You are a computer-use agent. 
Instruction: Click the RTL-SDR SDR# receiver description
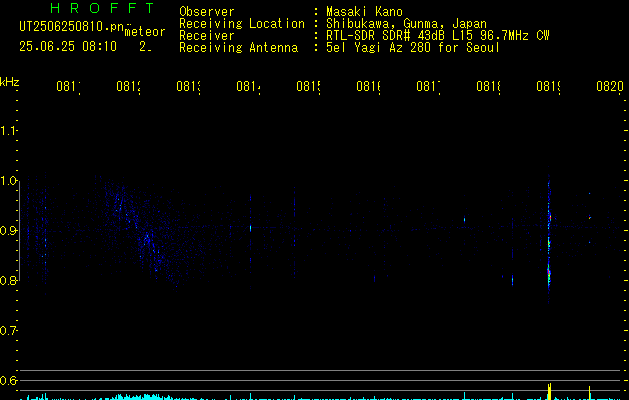(438, 36)
